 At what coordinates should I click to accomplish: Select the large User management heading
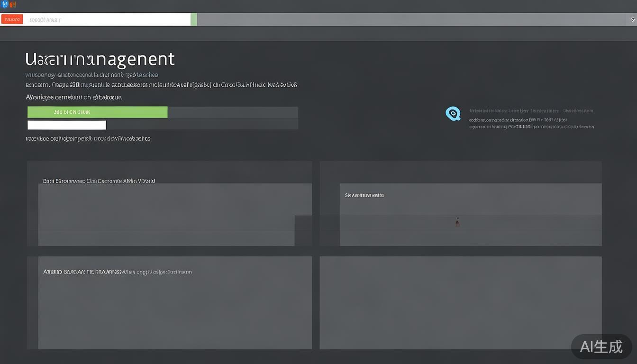[x=100, y=59]
